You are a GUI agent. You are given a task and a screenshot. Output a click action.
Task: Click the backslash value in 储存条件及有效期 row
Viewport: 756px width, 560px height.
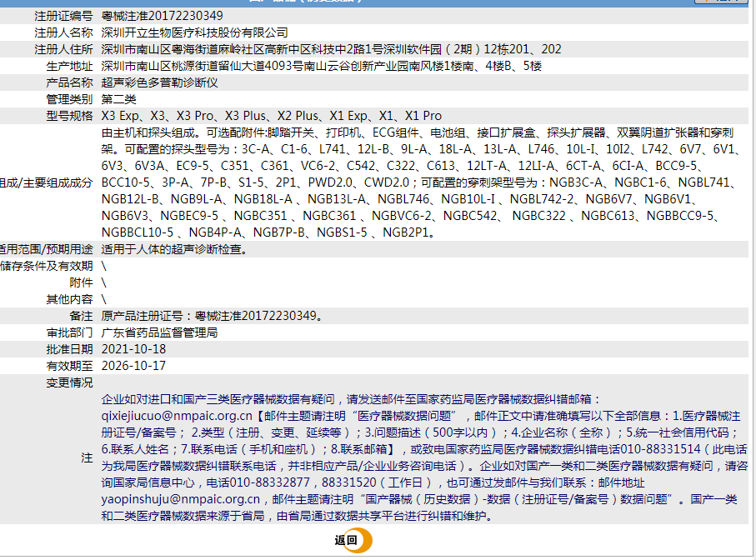point(103,266)
